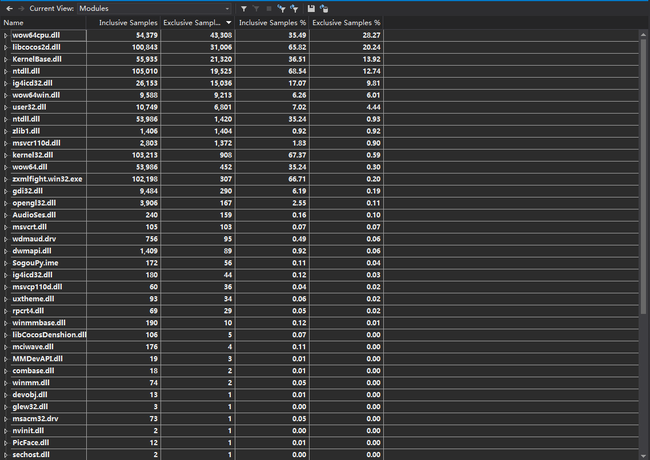
Task: Open the Current View Modules dropdown
Action: click(154, 8)
